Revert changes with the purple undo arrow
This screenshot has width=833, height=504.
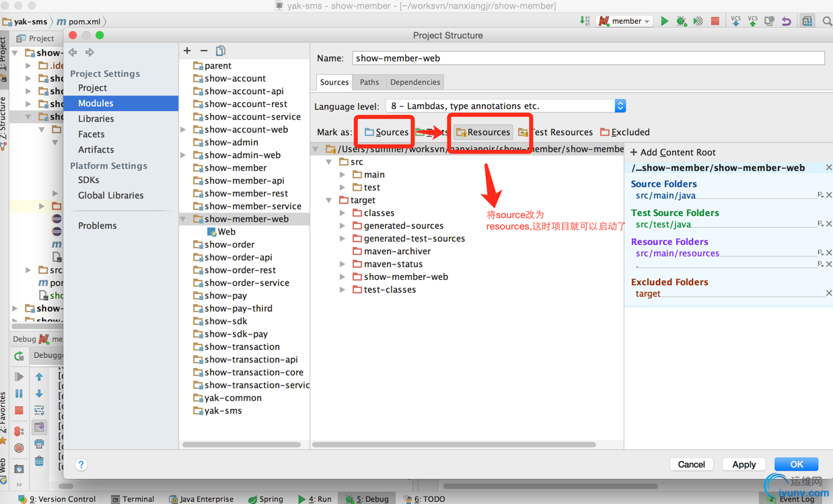[x=786, y=21]
